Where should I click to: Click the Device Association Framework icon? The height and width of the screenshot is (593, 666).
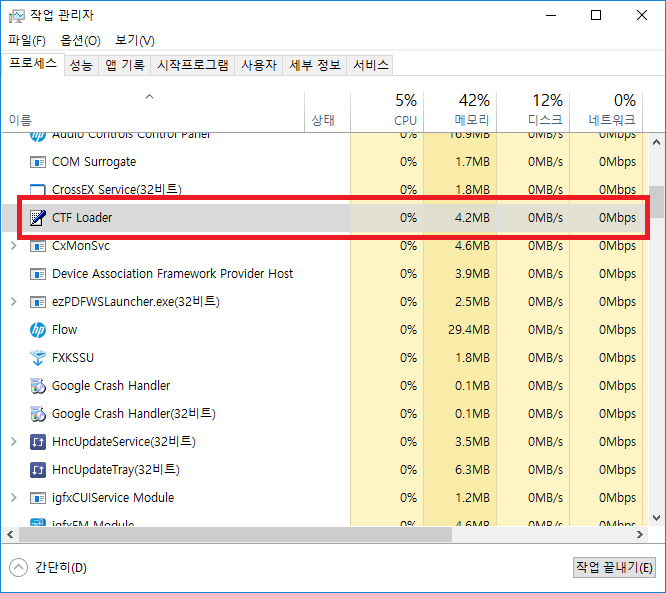coord(38,274)
